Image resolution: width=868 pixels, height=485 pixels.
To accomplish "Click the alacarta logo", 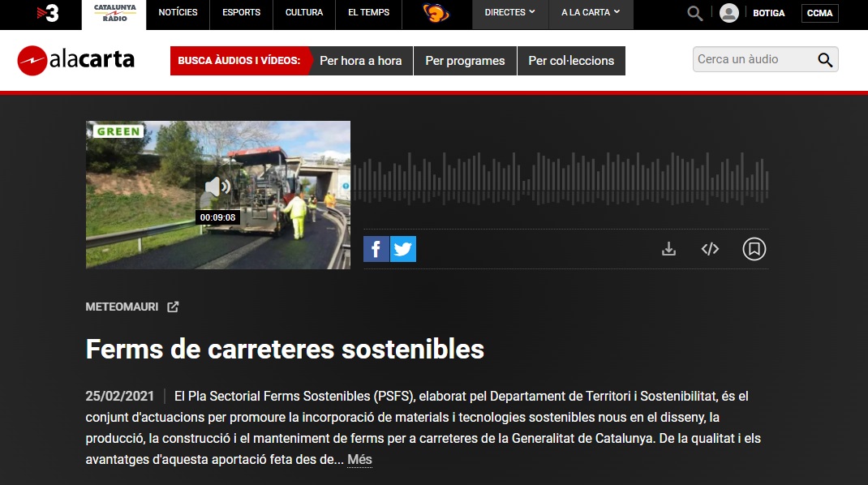I will click(x=75, y=60).
